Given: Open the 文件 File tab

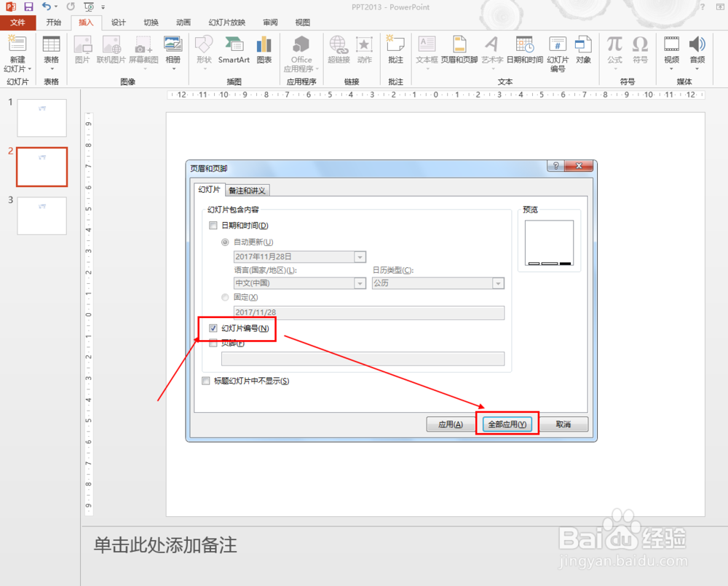Looking at the screenshot, I should (x=17, y=23).
